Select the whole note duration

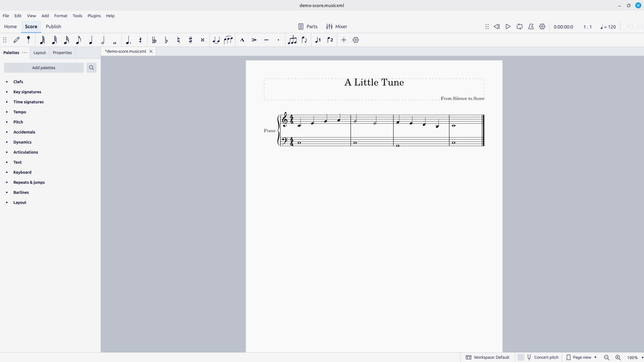pos(115,40)
